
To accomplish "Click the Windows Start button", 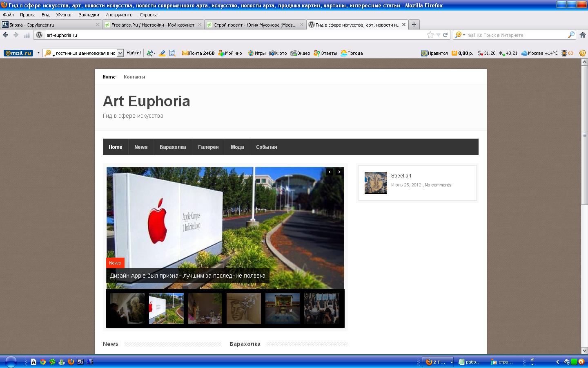I will pyautogui.click(x=10, y=362).
